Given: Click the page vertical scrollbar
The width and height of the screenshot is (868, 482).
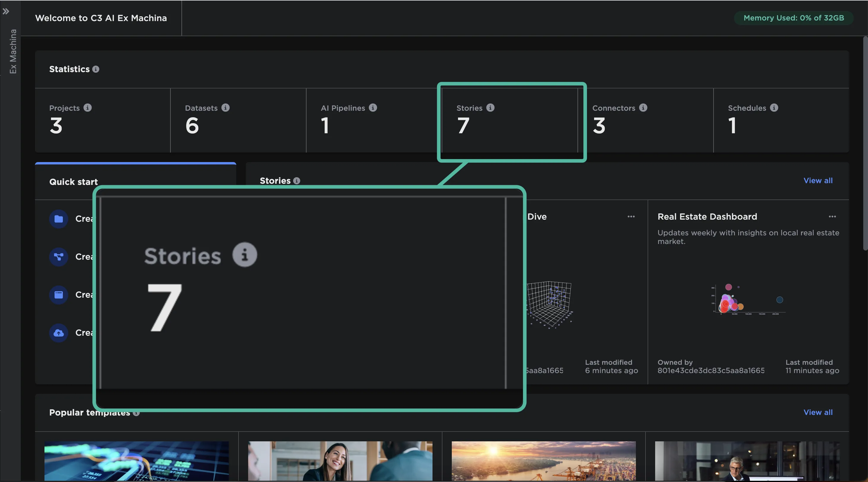Looking at the screenshot, I should tap(865, 143).
